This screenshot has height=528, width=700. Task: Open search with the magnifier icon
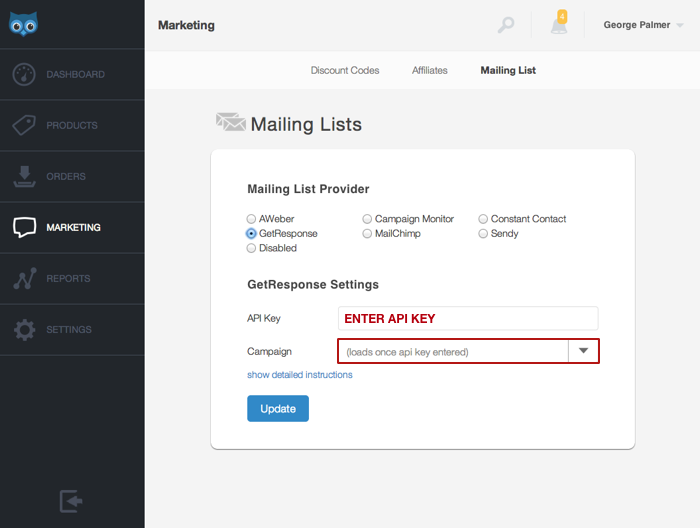[506, 25]
